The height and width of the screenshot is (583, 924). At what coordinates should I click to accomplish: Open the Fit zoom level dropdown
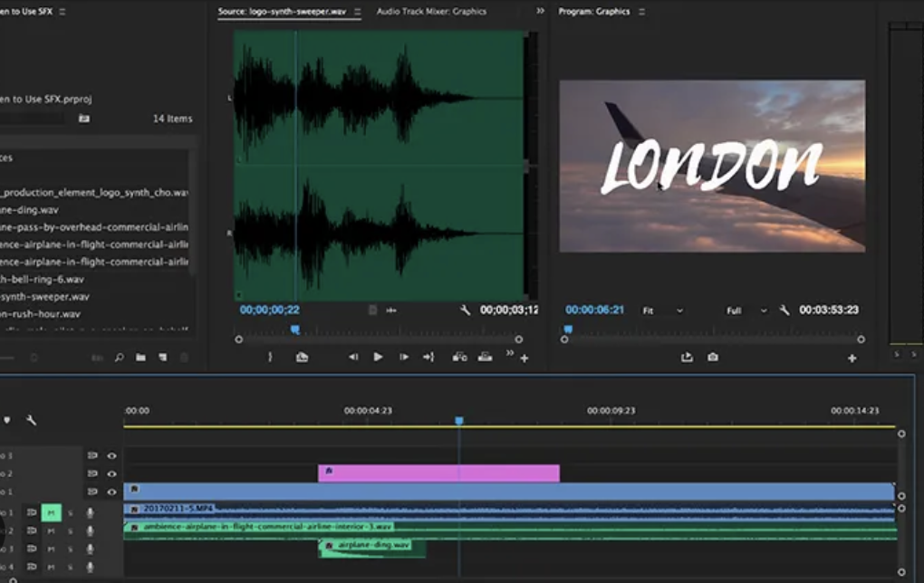coord(663,311)
